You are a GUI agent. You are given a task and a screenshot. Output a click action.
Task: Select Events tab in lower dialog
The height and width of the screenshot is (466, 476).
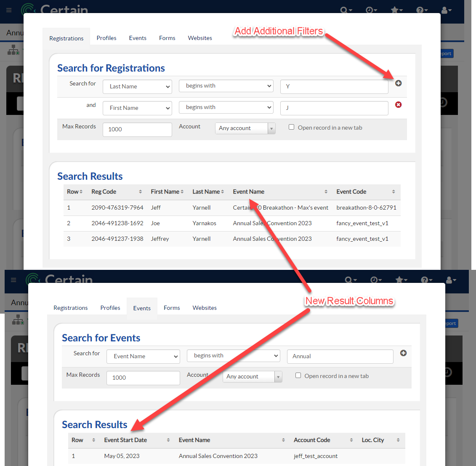[142, 308]
